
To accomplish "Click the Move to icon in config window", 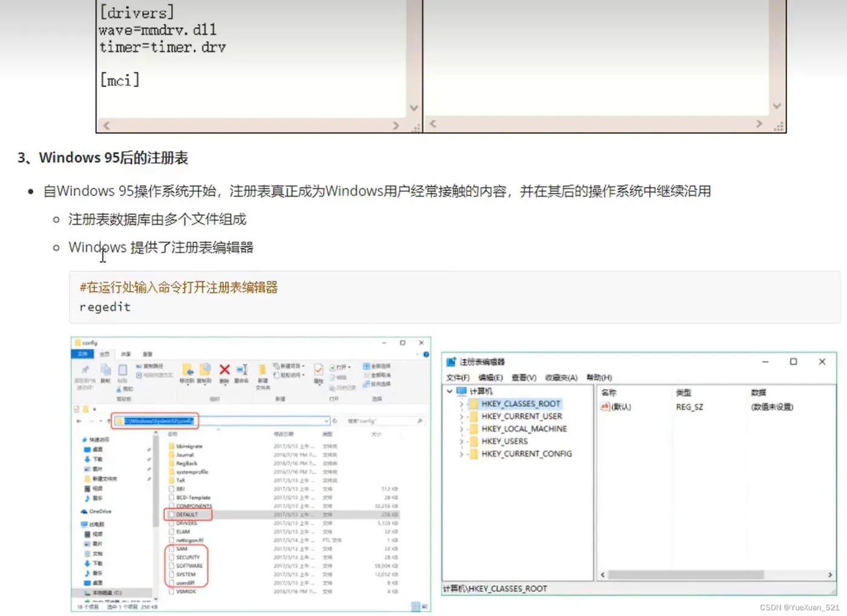I will [x=188, y=370].
